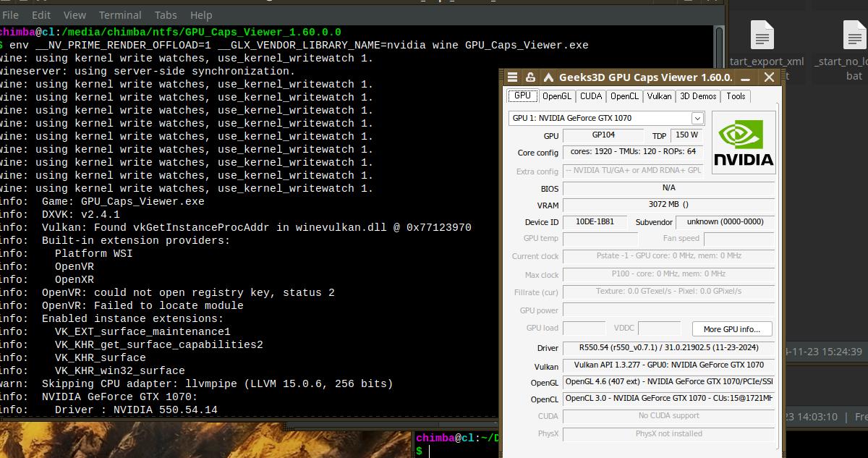Image resolution: width=868 pixels, height=458 pixels.
Task: Click the GPU 1: NVIDIA GeForce GTX 1070 combo box
Action: [606, 118]
